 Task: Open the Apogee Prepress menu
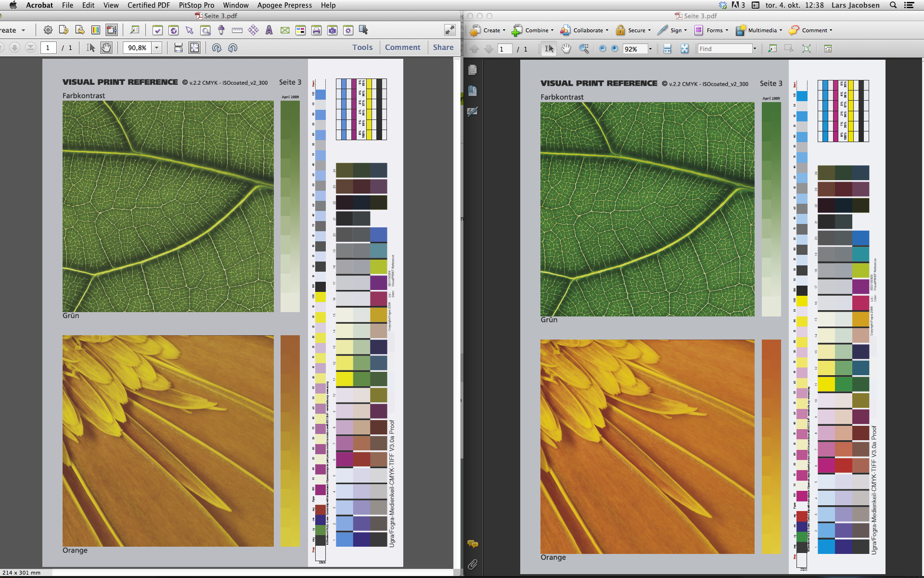tap(284, 5)
